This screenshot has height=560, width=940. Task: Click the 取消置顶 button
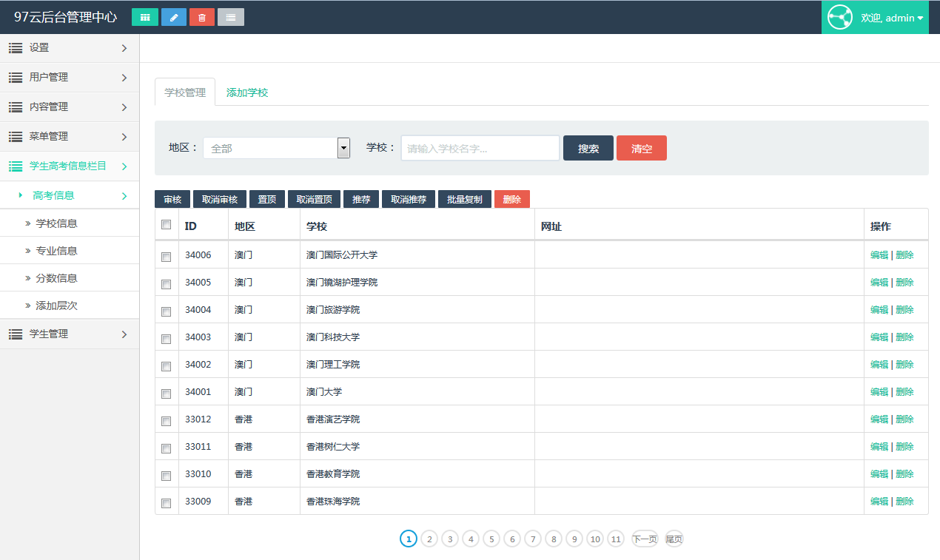(x=315, y=199)
